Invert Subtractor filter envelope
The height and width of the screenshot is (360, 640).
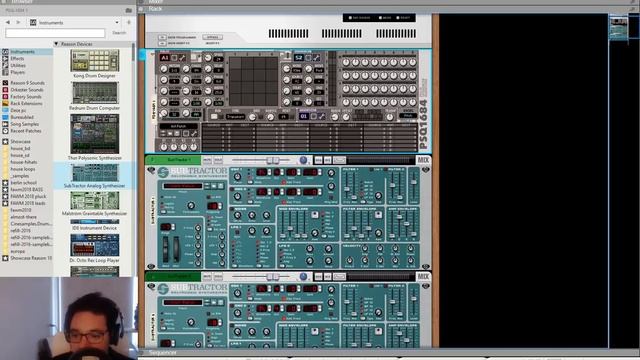point(378,214)
